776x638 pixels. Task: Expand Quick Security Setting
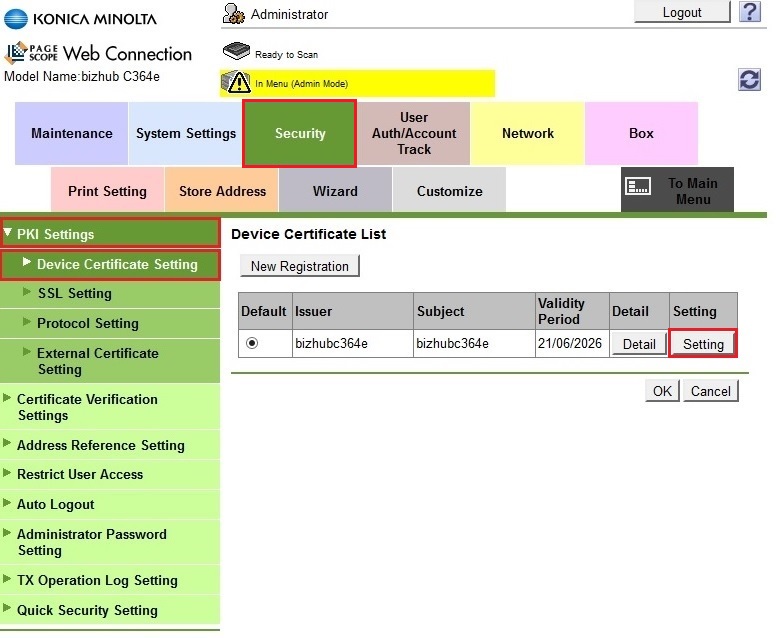(x=110, y=610)
